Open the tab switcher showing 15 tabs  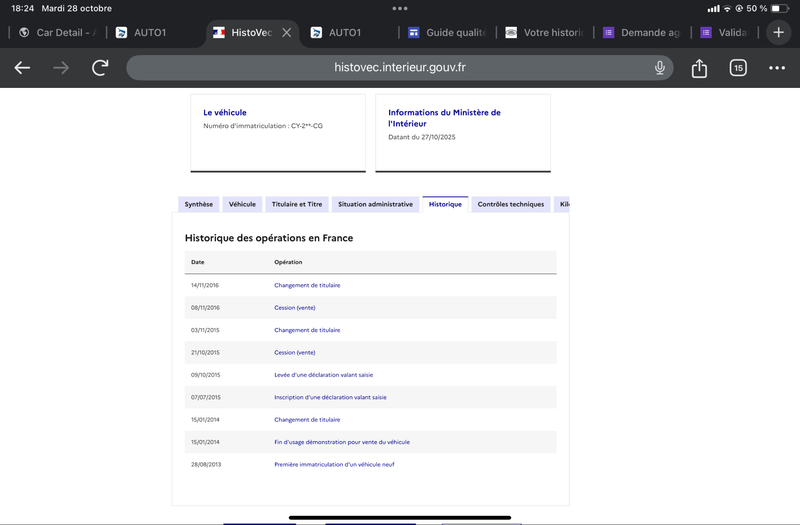(738, 68)
